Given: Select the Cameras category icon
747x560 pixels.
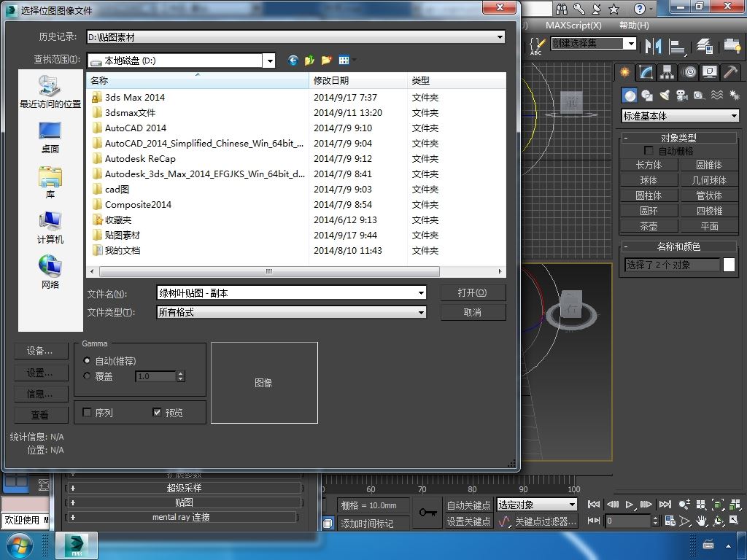Looking at the screenshot, I should click(x=682, y=96).
